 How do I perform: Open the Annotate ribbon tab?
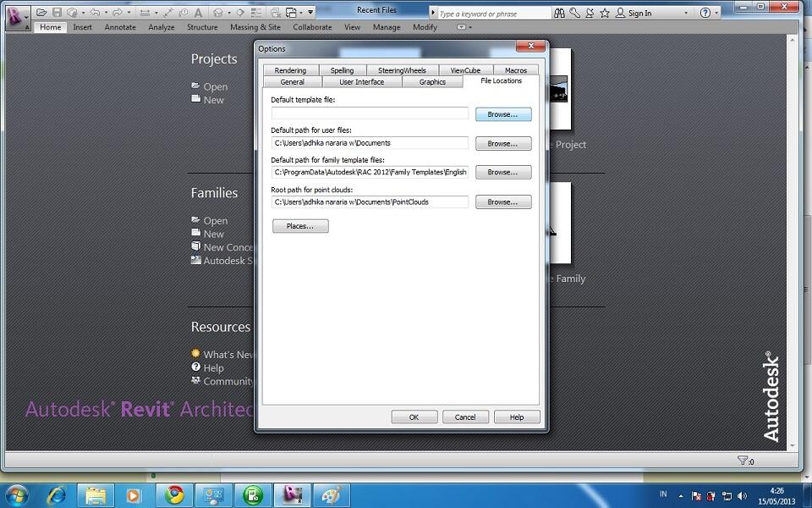coord(120,27)
